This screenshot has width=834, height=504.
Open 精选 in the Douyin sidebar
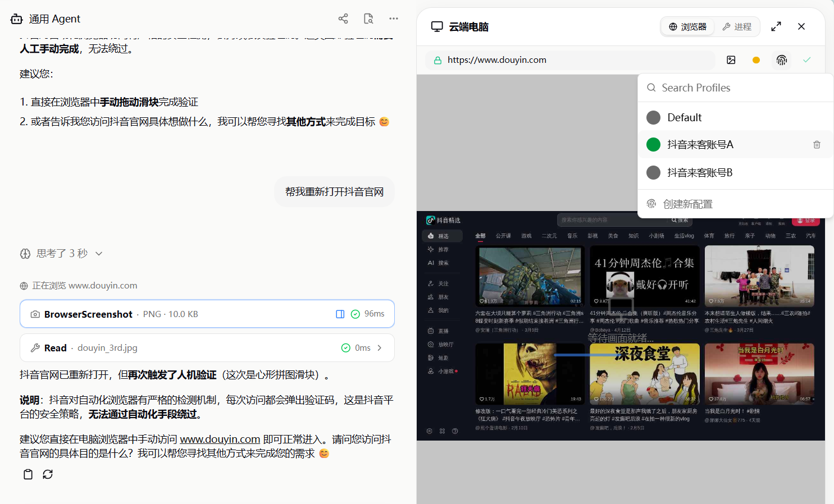[442, 236]
